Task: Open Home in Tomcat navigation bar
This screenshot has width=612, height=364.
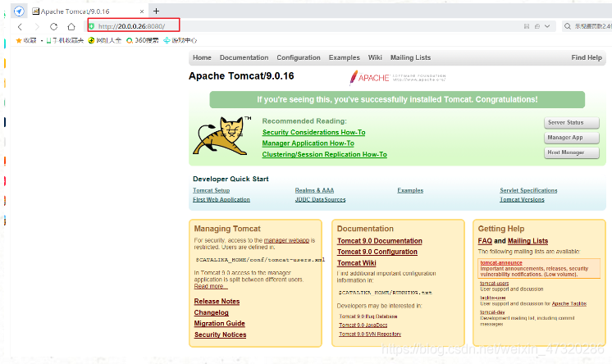Action: (x=202, y=57)
